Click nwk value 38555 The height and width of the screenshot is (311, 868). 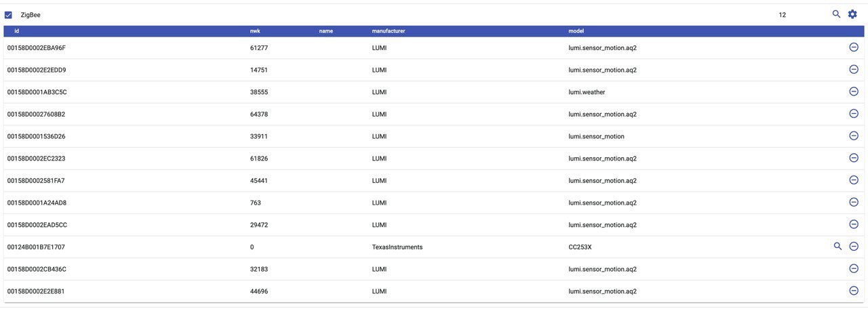(x=259, y=92)
